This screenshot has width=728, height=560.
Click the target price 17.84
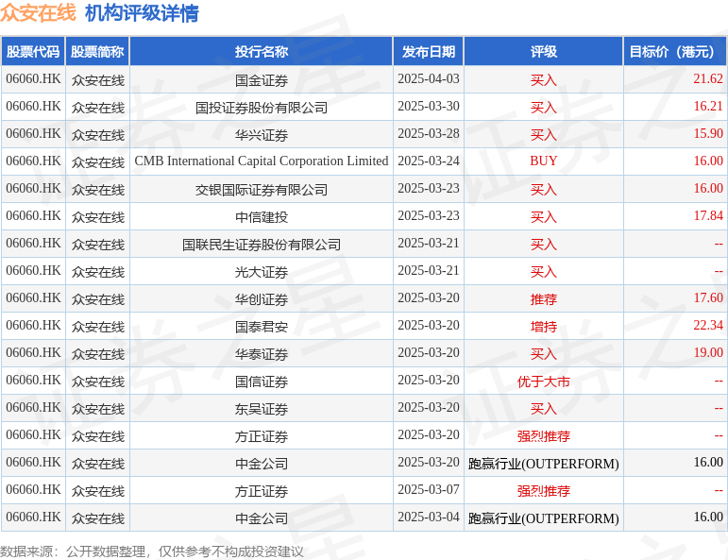(x=708, y=215)
